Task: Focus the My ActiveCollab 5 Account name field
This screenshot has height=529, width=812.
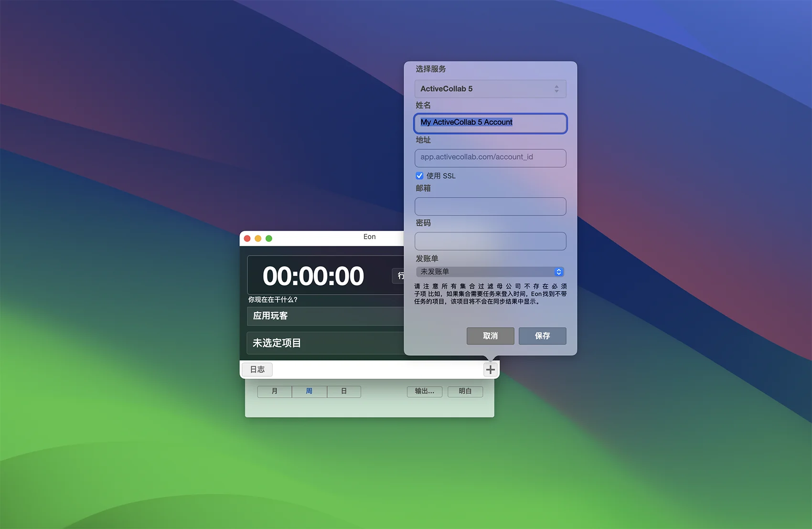Action: (x=490, y=123)
